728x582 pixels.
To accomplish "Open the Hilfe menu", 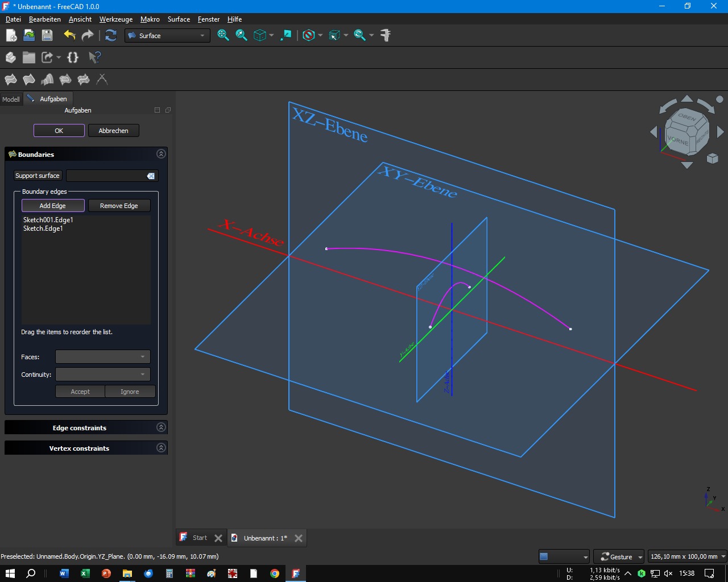I will pyautogui.click(x=235, y=19).
